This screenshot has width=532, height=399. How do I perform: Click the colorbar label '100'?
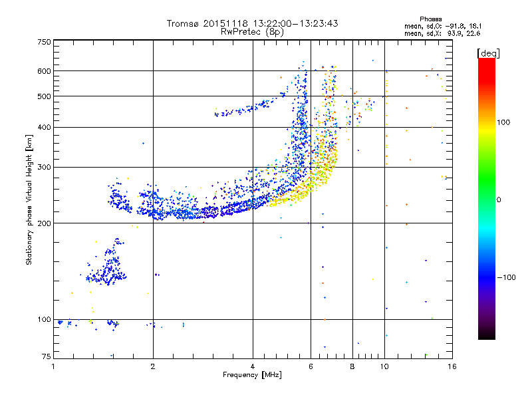pyautogui.click(x=503, y=122)
